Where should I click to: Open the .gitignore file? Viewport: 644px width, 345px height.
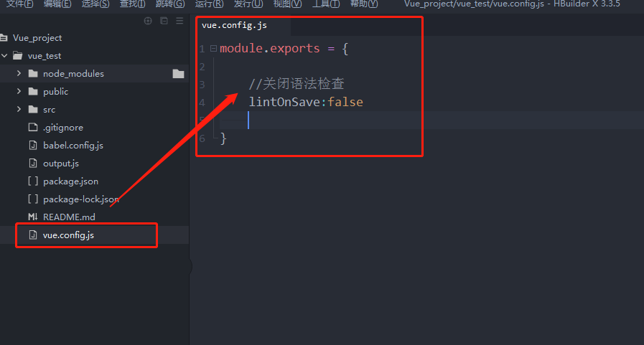[x=63, y=128]
